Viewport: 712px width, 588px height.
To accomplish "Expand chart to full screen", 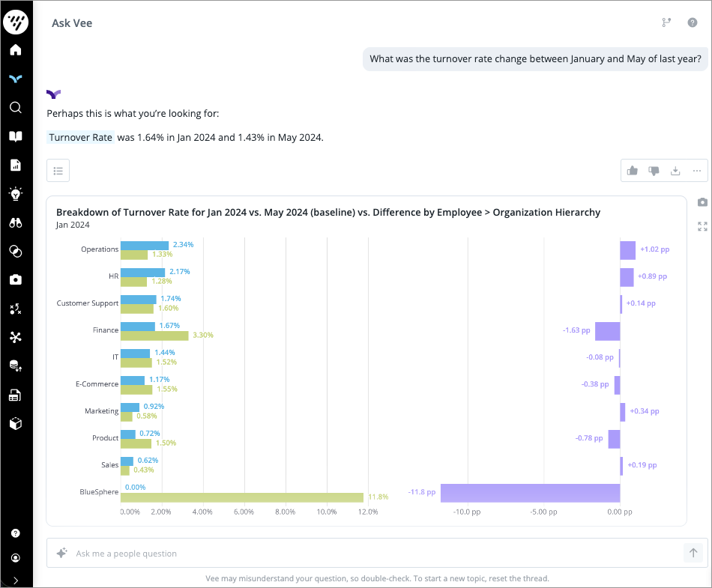I will (702, 226).
